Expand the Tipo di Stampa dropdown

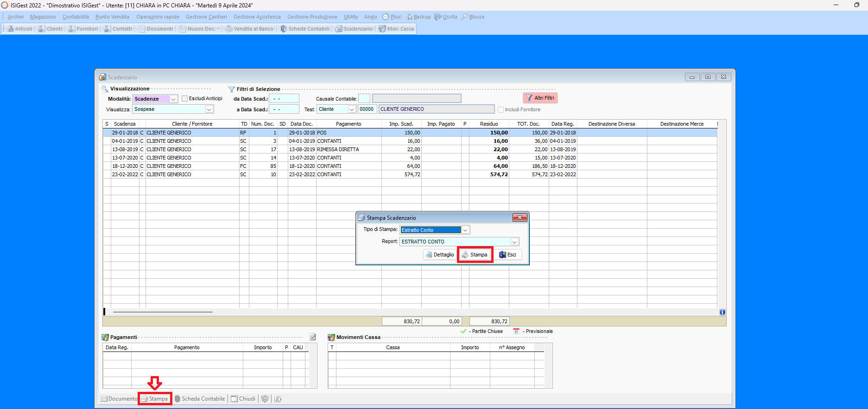tap(465, 230)
